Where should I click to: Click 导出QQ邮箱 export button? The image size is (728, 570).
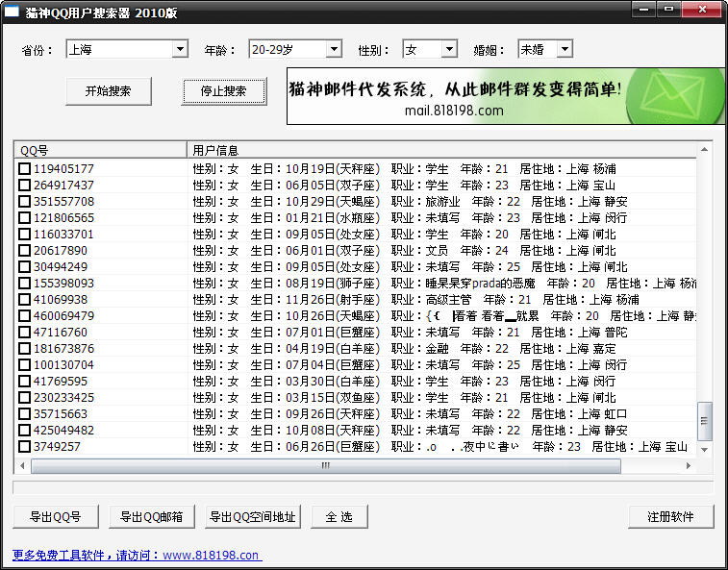(151, 516)
